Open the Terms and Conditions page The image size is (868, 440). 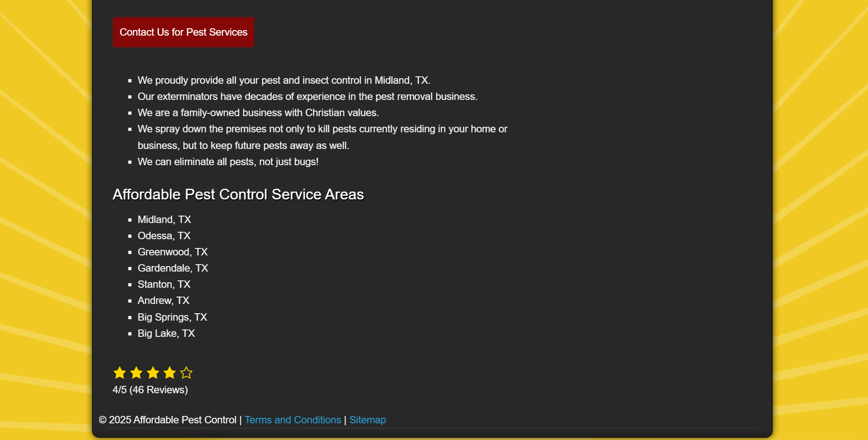click(x=293, y=420)
